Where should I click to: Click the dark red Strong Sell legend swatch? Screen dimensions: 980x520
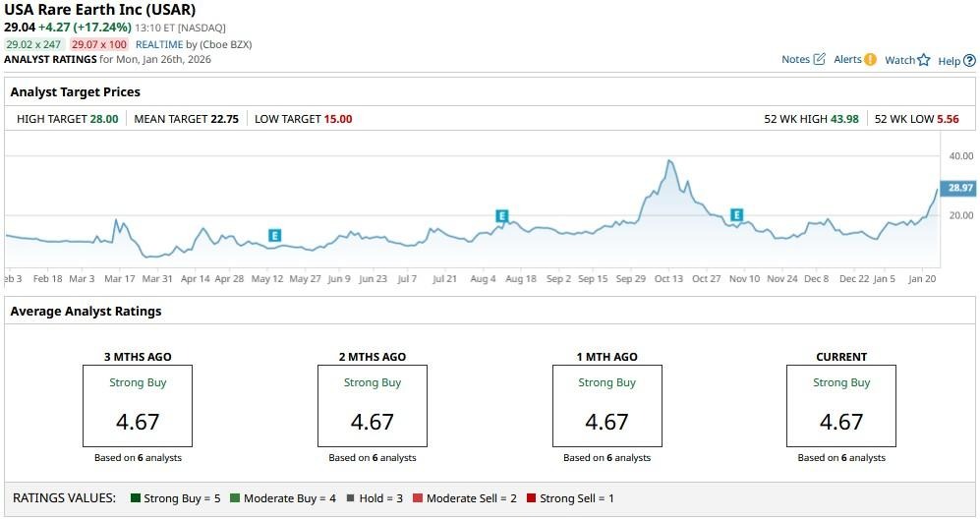[531, 498]
